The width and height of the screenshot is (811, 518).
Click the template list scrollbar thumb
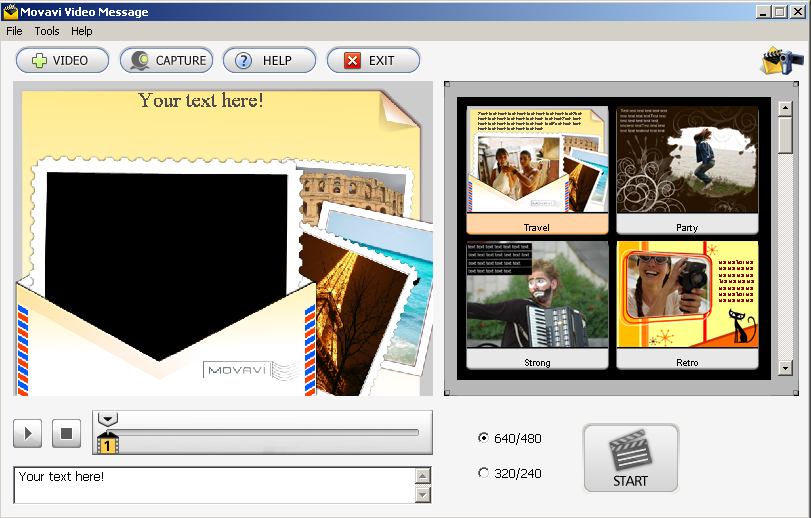(x=785, y=135)
